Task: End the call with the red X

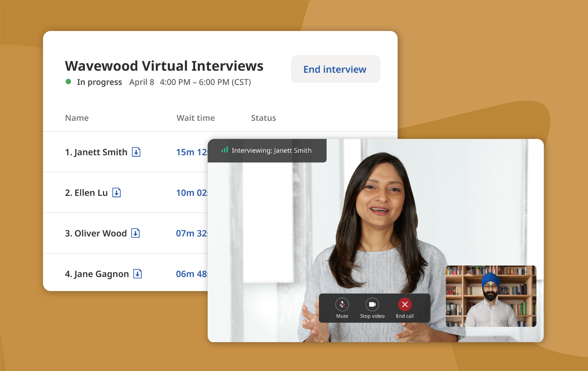Action: pos(405,304)
